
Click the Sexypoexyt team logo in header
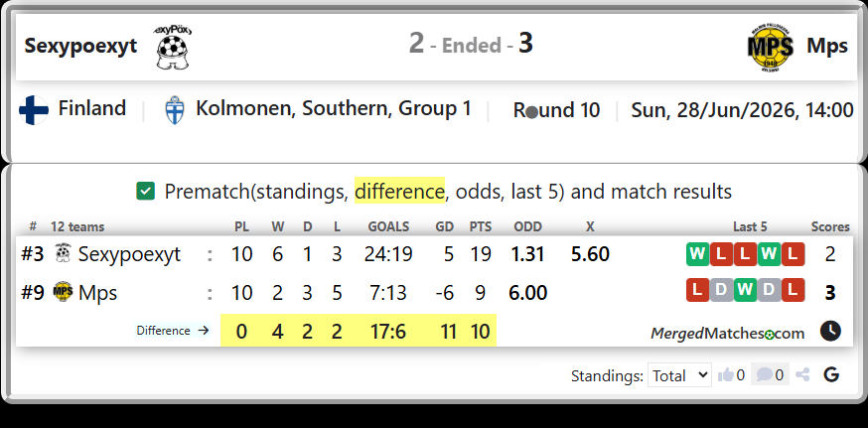(174, 47)
